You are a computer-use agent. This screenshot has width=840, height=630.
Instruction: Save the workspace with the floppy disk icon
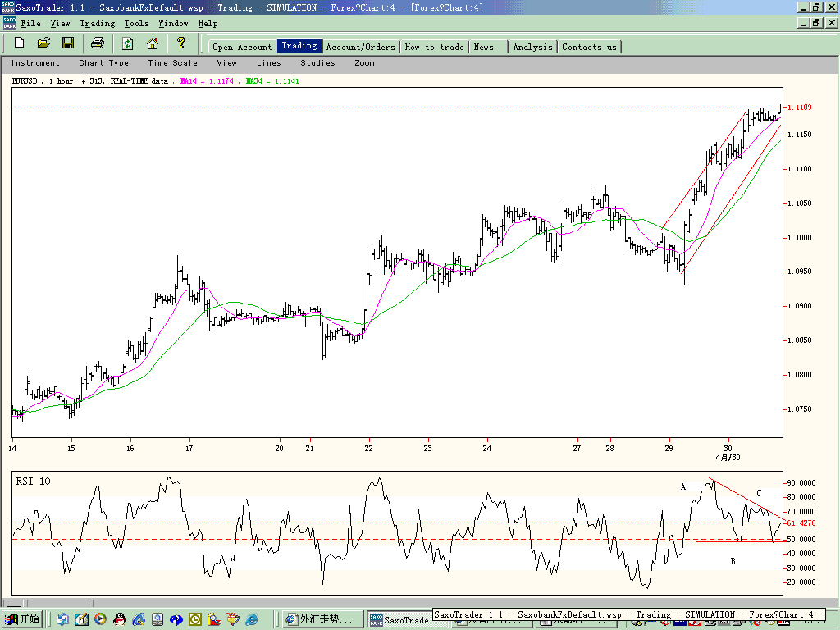[x=68, y=43]
